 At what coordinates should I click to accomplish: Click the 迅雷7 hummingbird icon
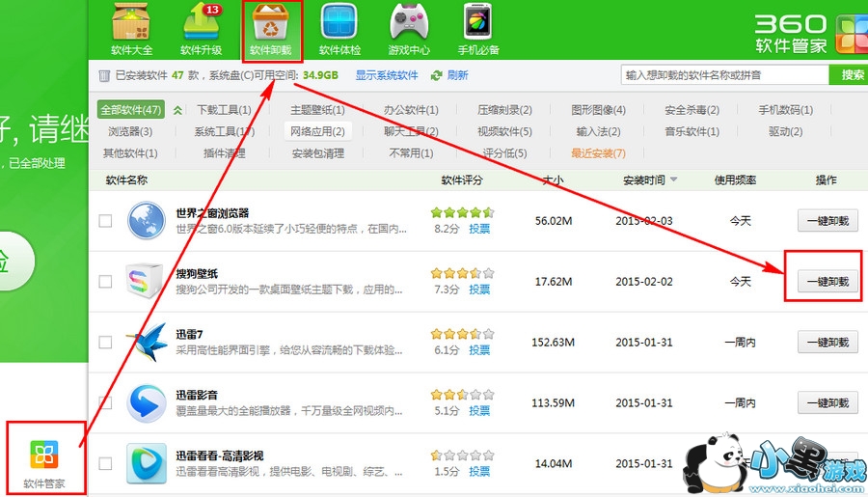coord(148,342)
